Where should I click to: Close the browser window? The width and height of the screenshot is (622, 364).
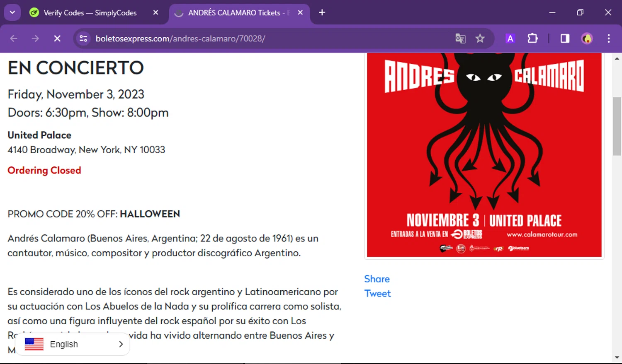[x=608, y=12]
